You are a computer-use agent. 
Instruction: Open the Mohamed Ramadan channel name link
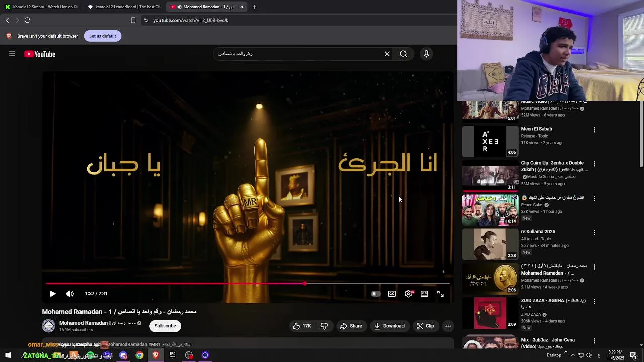point(98,323)
